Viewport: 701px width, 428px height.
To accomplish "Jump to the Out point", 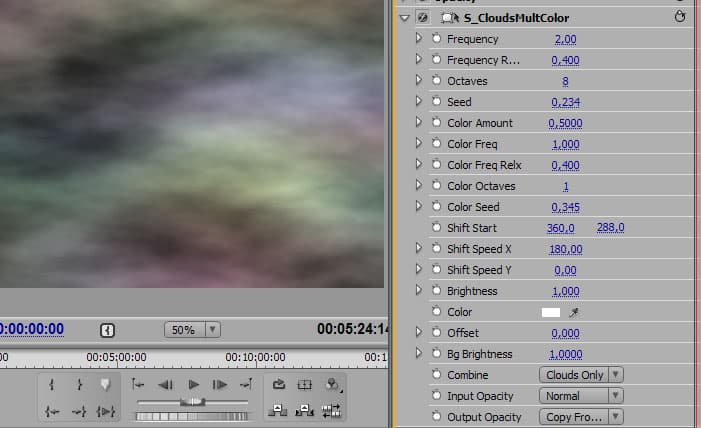I will tap(79, 411).
